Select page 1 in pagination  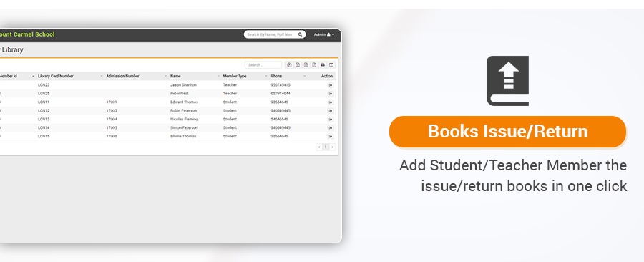[326, 147]
